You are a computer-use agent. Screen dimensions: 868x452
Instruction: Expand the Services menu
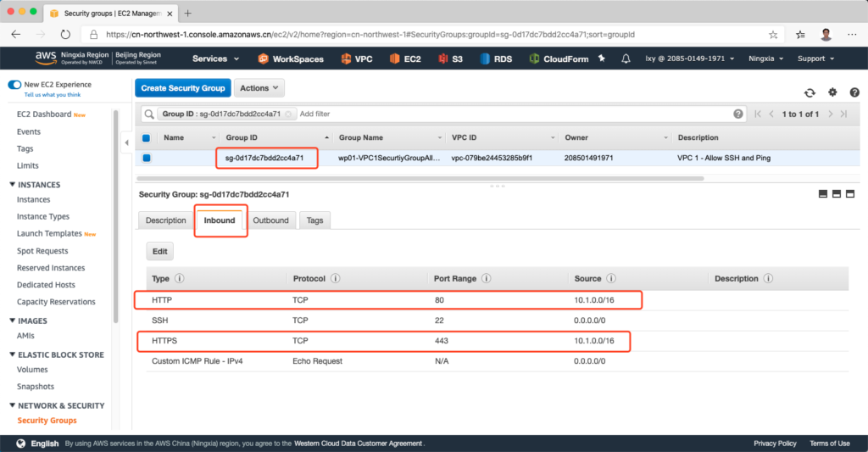(215, 59)
